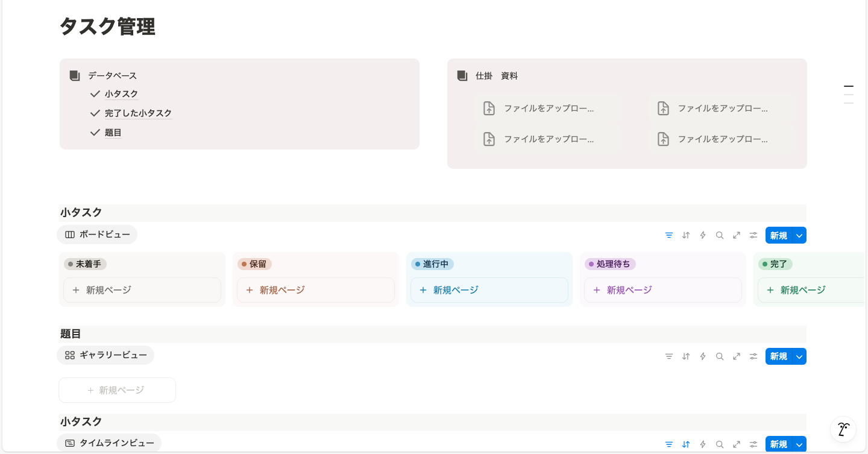
Task: Click the first ファイルをアップロード file block
Action: [548, 109]
